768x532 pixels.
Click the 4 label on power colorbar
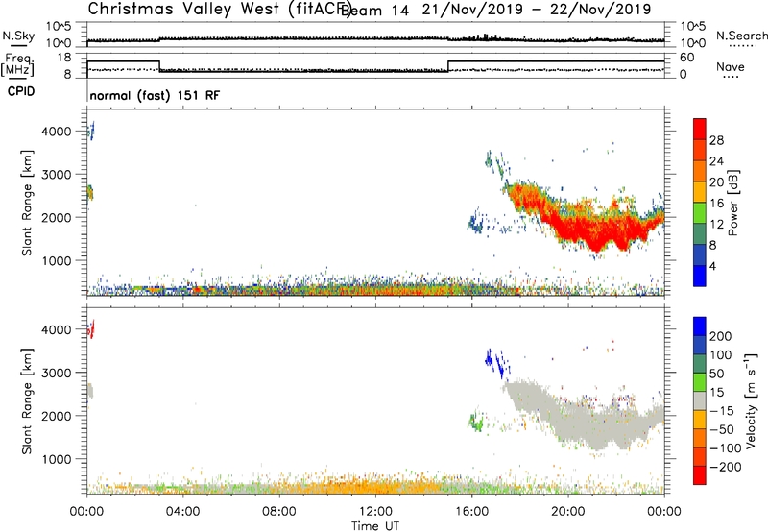tap(713, 266)
